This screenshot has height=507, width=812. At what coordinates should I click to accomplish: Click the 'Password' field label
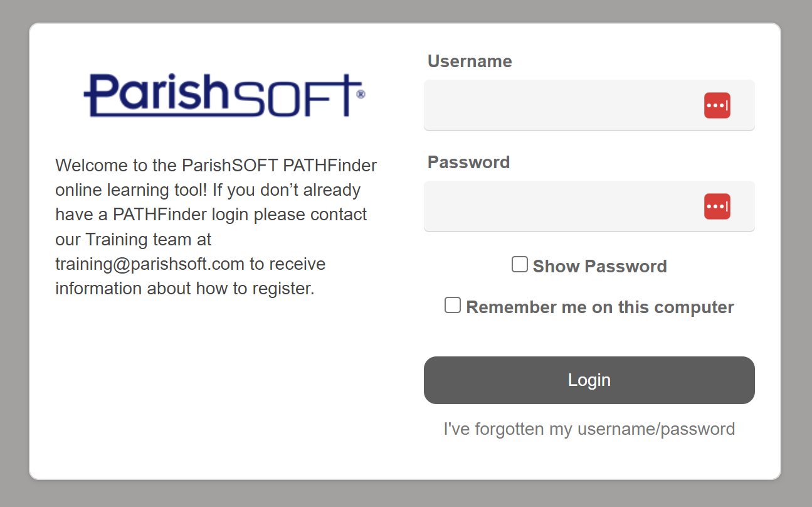(468, 163)
